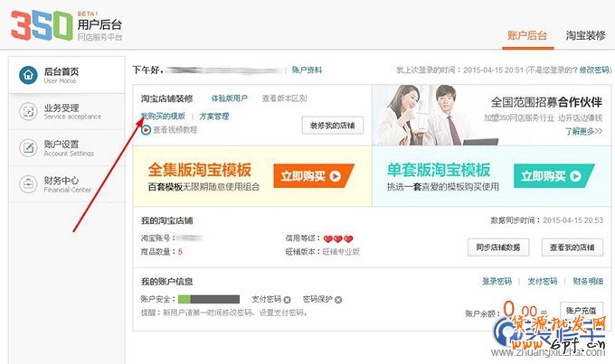Open 后台首页 User Home menu item
The height and width of the screenshot is (364, 615).
tap(66, 75)
